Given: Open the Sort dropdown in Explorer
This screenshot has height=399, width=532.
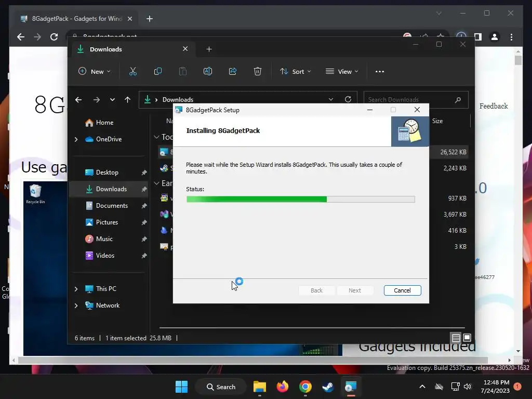Looking at the screenshot, I should point(295,71).
